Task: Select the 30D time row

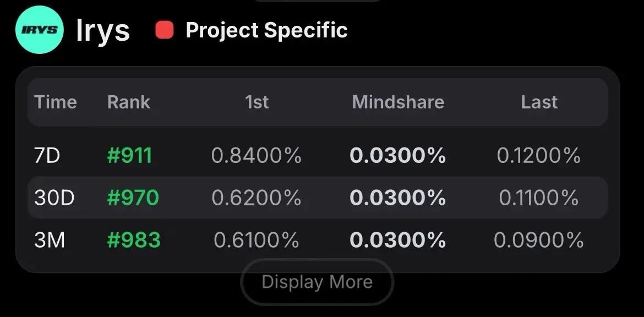Action: [x=318, y=198]
